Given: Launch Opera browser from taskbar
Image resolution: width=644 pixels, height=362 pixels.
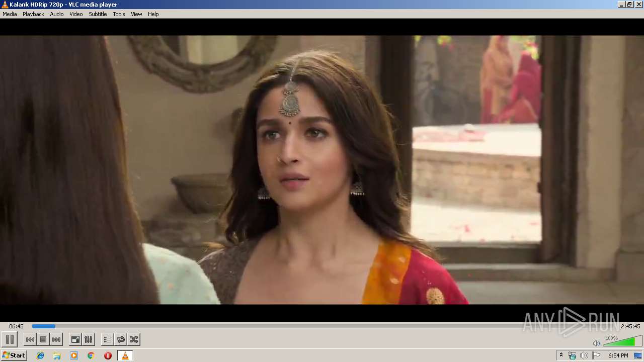Looking at the screenshot, I should [x=108, y=355].
